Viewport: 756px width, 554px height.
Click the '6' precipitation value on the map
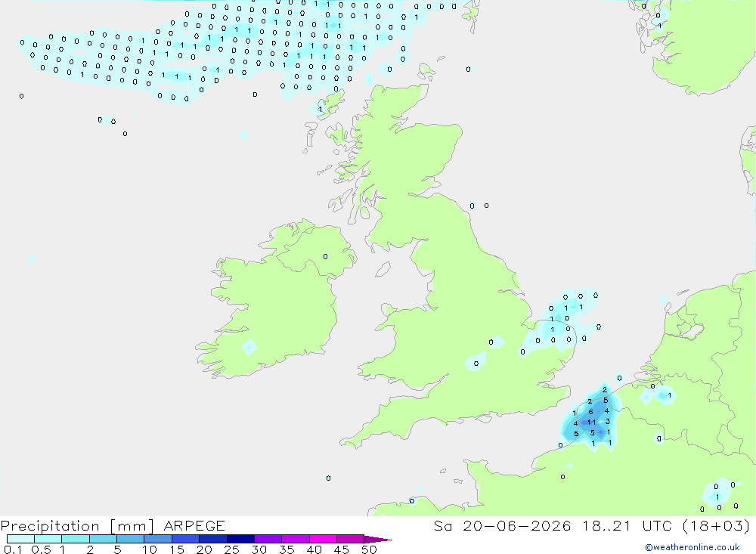tap(590, 412)
